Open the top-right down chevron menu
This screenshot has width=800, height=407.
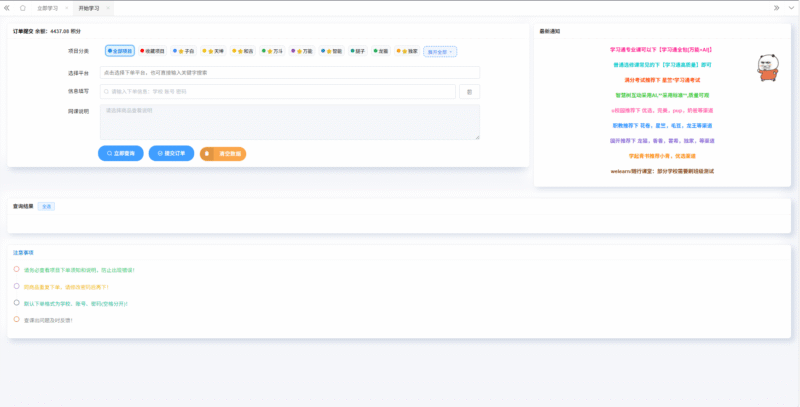(x=792, y=7)
